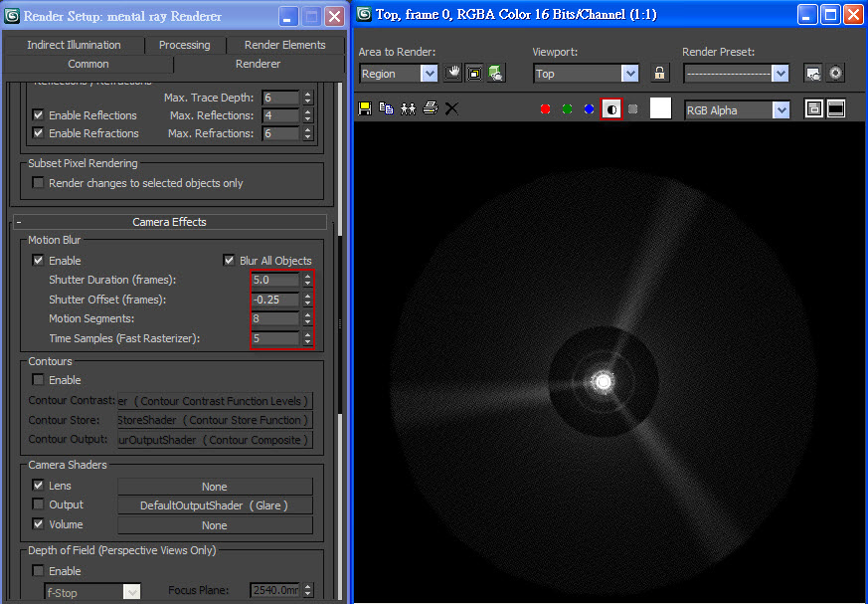This screenshot has height=604, width=868.
Task: Click the 3ds Max icon in Render Setup title bar
Action: 12,16
